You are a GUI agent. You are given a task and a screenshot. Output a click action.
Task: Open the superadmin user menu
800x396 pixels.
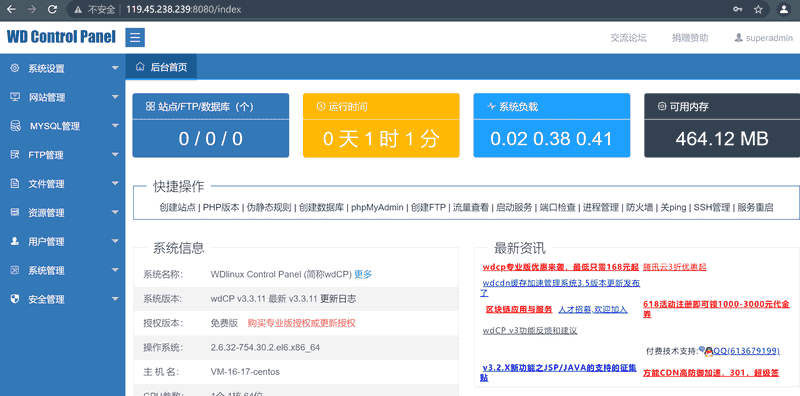764,38
